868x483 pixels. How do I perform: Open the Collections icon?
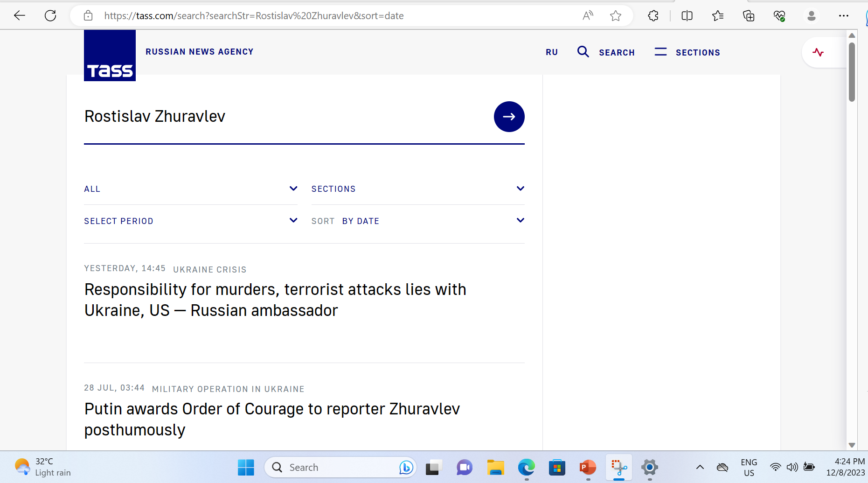749,16
